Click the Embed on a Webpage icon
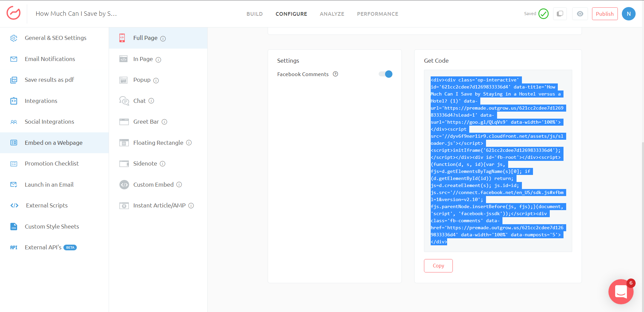644x312 pixels. [14, 143]
